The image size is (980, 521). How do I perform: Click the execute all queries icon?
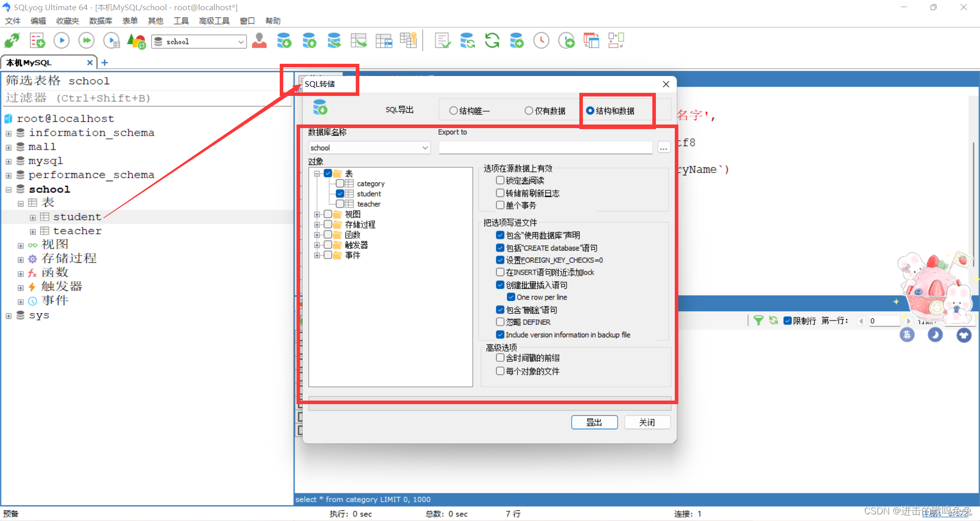point(86,40)
